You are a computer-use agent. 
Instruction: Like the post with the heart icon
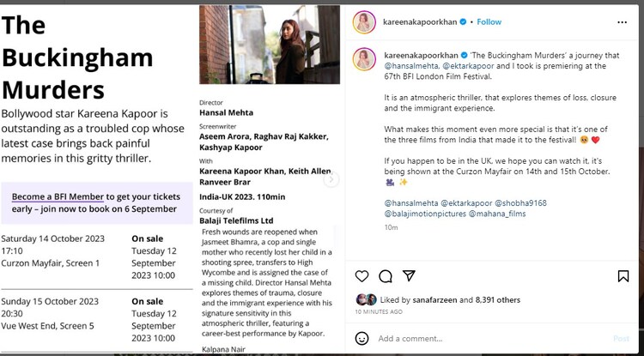(362, 276)
